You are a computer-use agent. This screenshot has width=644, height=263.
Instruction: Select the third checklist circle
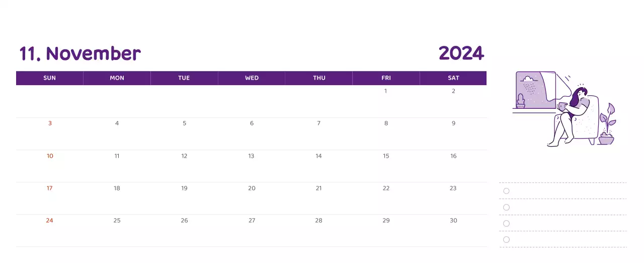506,223
